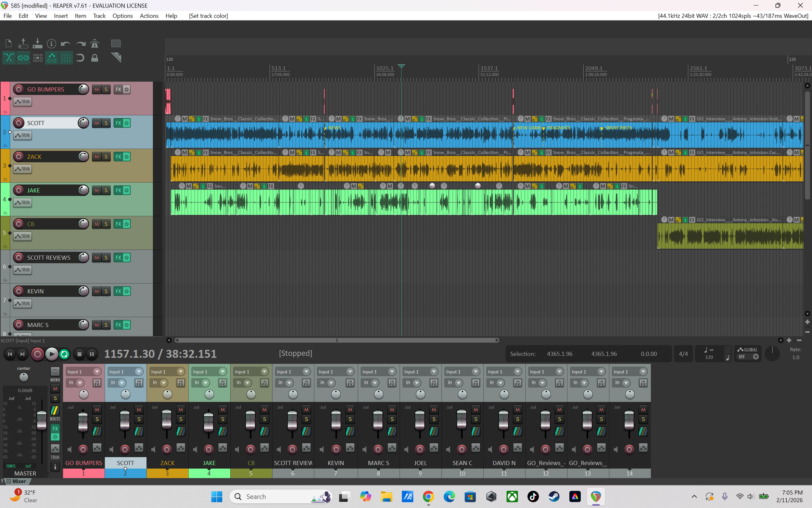Image resolution: width=812 pixels, height=508 pixels.
Task: Click the horizontal arrange scrollbar
Action: click(337, 340)
